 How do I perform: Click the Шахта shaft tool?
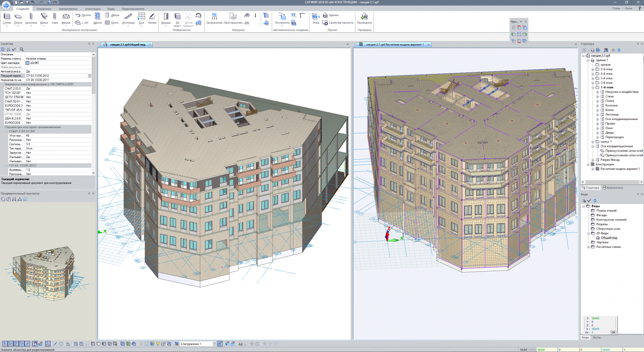pos(97,18)
